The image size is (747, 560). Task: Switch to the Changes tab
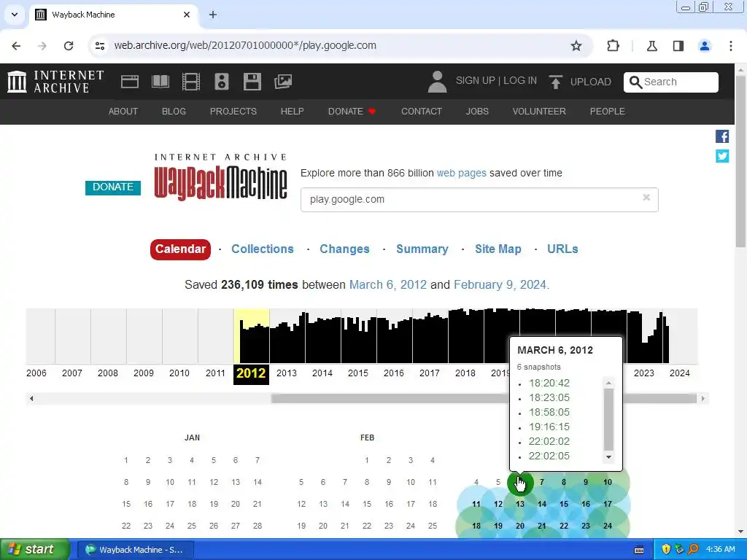pos(344,249)
